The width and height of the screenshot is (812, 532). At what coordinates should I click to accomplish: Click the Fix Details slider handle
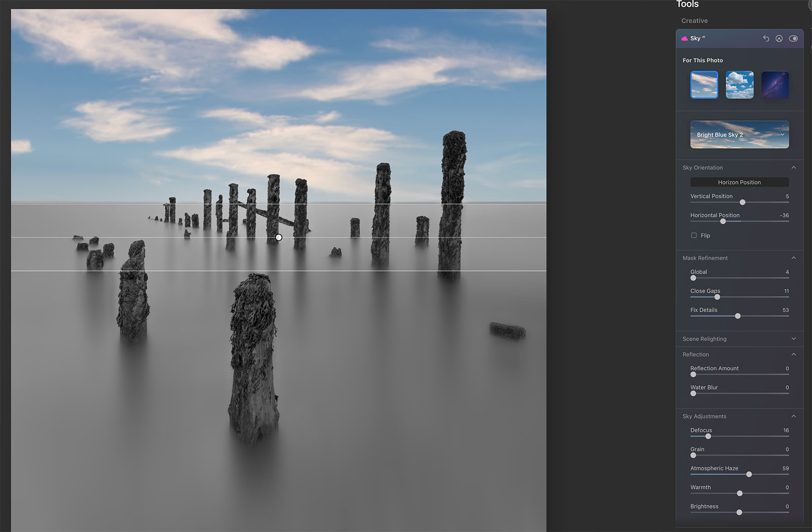pos(737,316)
